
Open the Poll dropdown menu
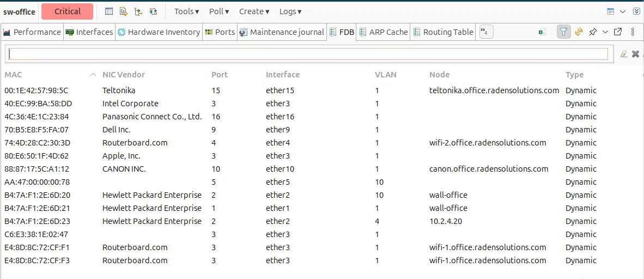tap(219, 11)
